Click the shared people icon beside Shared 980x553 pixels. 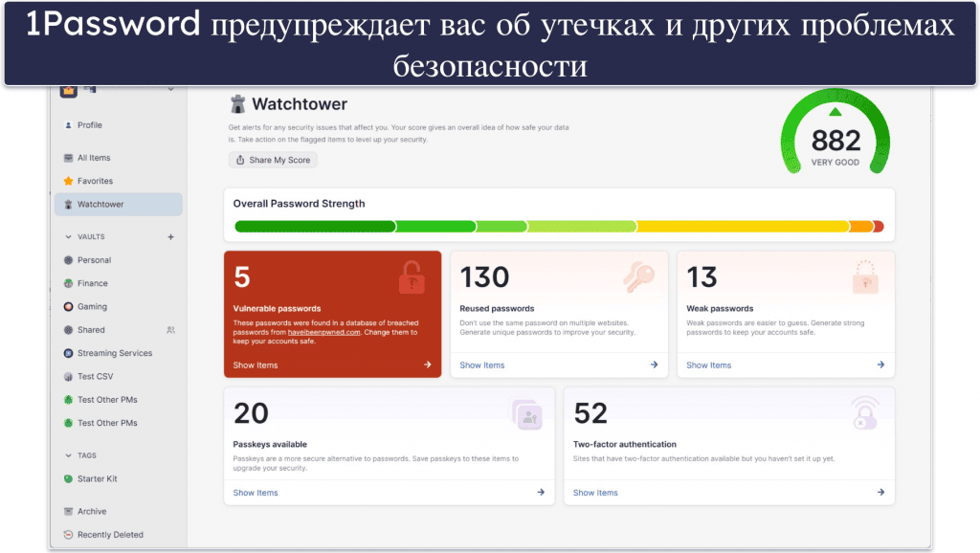(x=170, y=330)
